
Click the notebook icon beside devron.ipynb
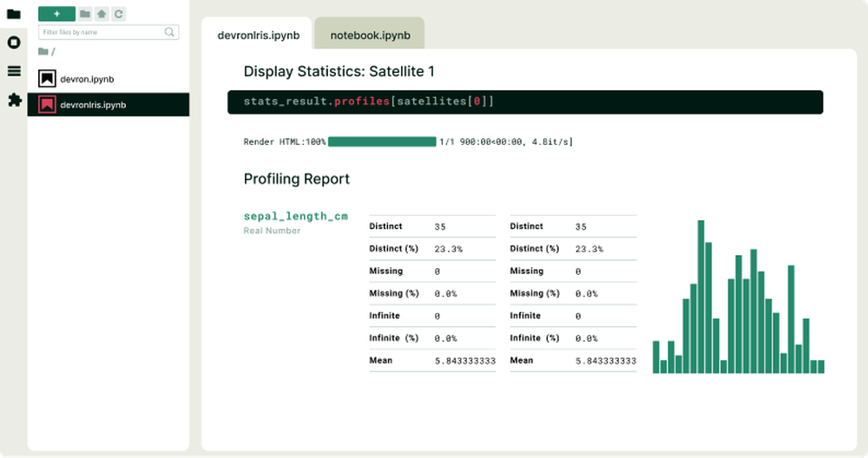(47, 79)
